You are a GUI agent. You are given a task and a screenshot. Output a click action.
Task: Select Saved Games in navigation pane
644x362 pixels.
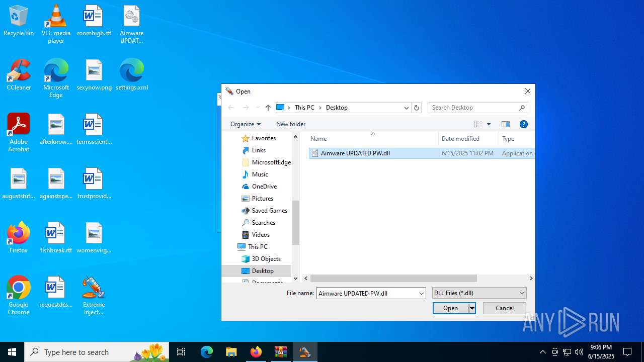click(x=269, y=211)
